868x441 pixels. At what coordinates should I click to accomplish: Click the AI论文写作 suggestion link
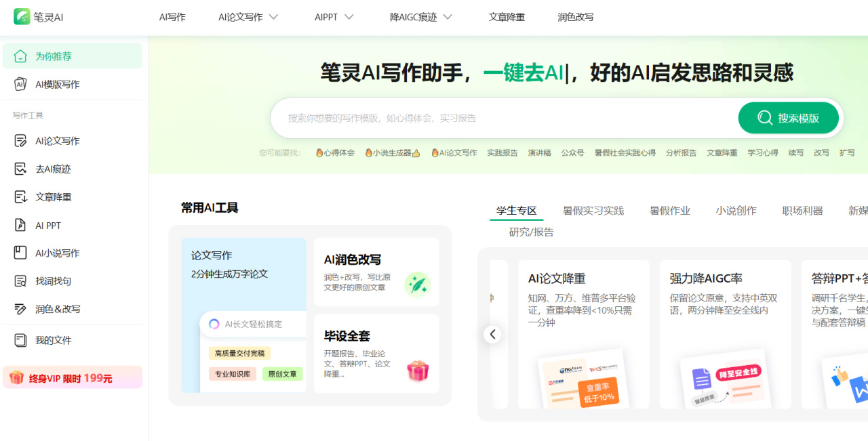(454, 153)
